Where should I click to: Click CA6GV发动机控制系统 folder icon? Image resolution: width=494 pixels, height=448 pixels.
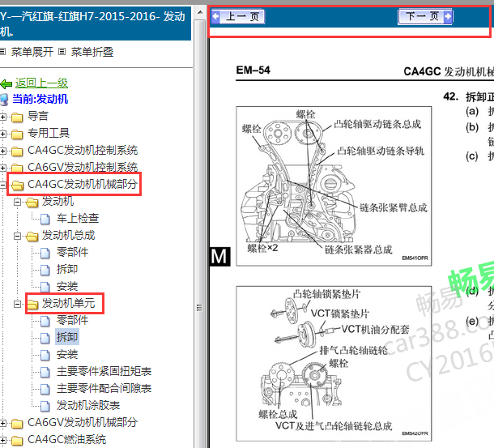coord(17,168)
